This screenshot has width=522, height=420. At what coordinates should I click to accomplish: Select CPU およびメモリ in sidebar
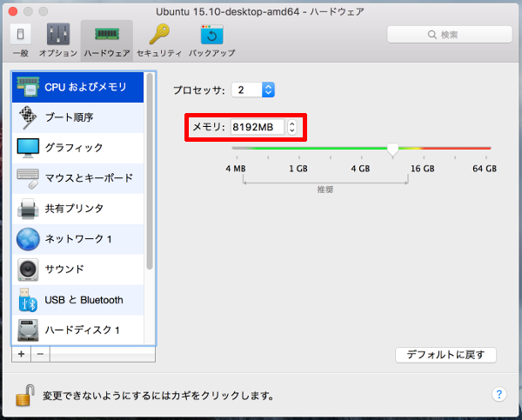[78, 87]
